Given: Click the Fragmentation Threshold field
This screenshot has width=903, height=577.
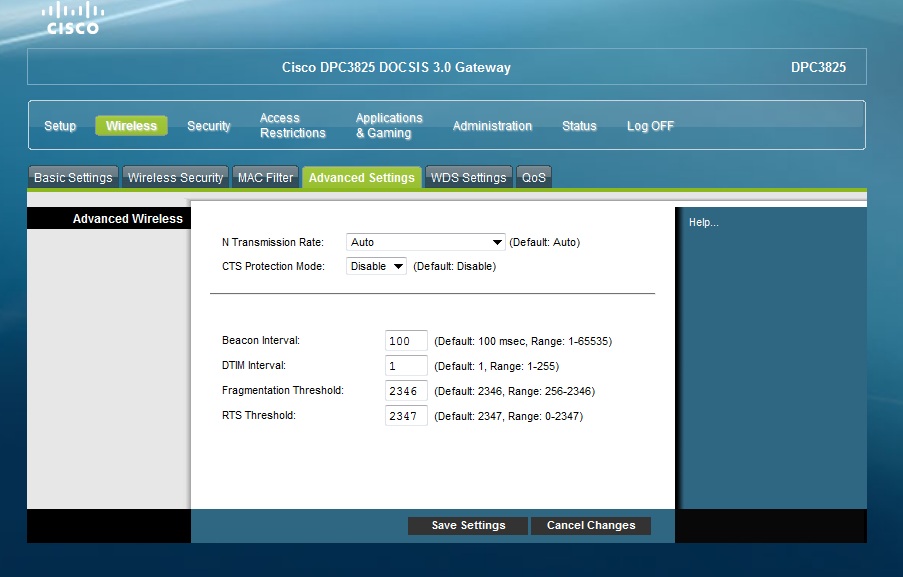Looking at the screenshot, I should [x=406, y=391].
